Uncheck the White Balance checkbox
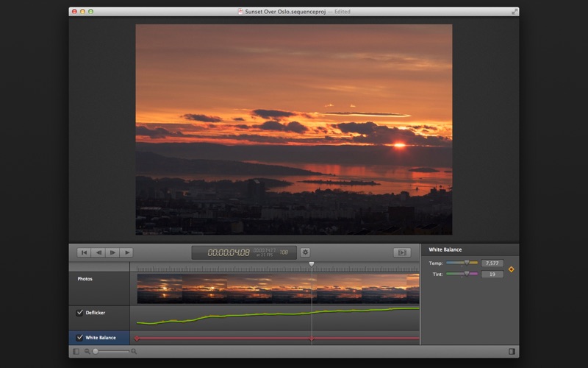The width and height of the screenshot is (588, 368). [x=80, y=338]
